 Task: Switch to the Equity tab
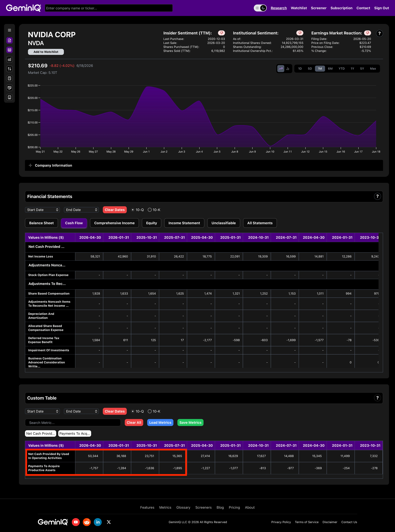pos(152,223)
